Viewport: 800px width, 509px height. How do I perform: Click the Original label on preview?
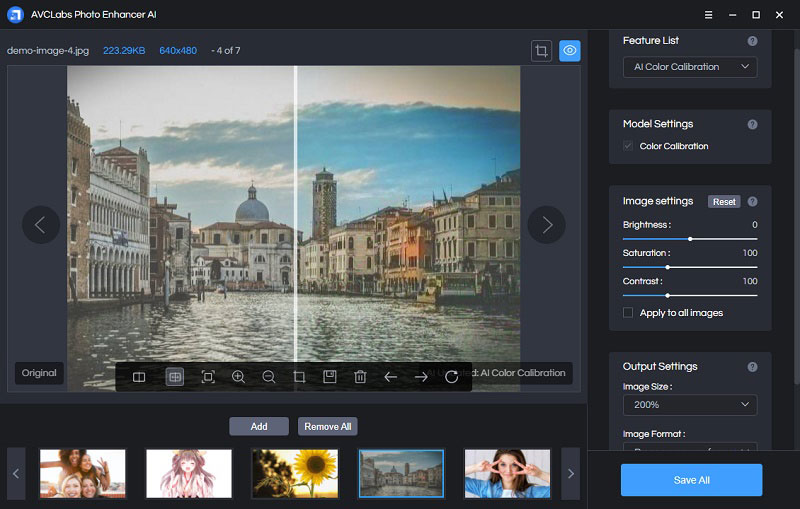[x=39, y=373]
